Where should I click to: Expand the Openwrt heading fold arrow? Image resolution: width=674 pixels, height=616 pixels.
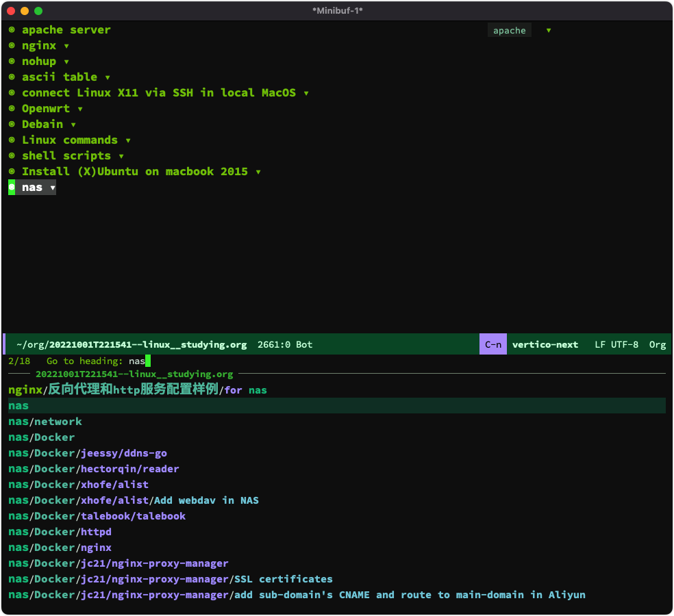click(x=80, y=109)
